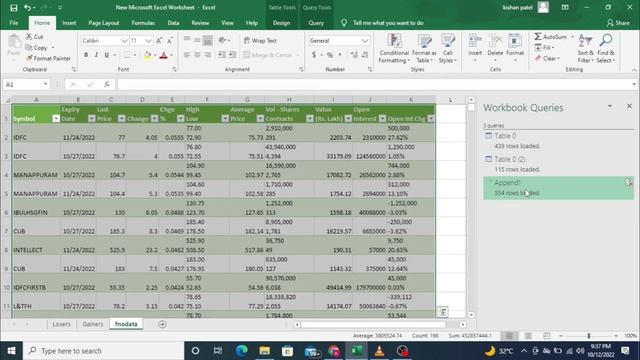The width and height of the screenshot is (640, 360).
Task: Open the font name dropdown Calibri
Action: [124, 40]
